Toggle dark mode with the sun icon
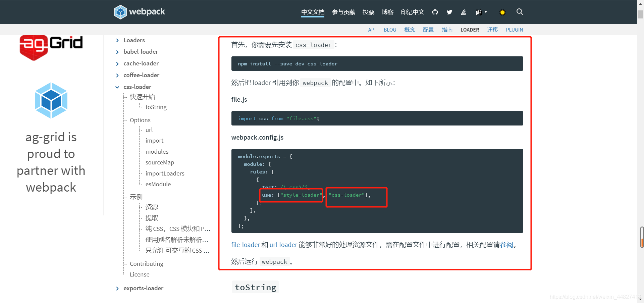The height and width of the screenshot is (303, 644). coord(502,12)
